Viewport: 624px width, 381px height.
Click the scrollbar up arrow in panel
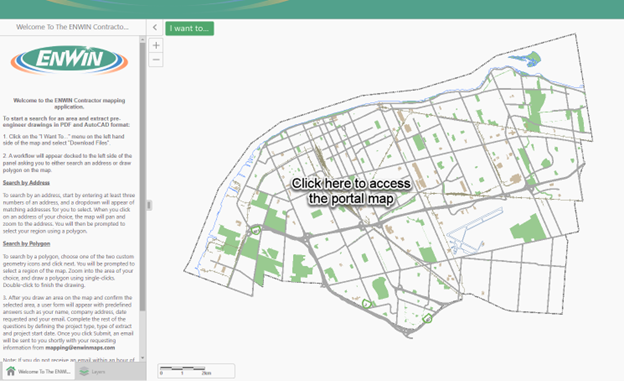(x=142, y=39)
